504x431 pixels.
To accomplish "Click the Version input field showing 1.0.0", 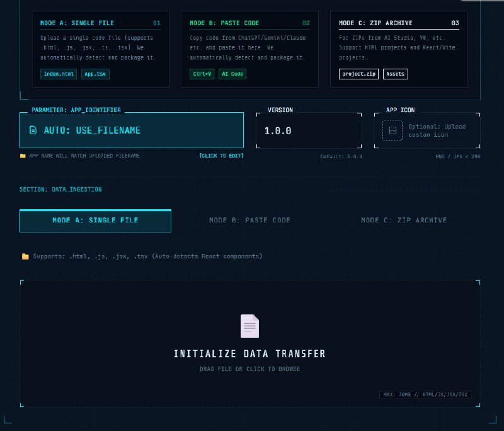I will coord(309,131).
